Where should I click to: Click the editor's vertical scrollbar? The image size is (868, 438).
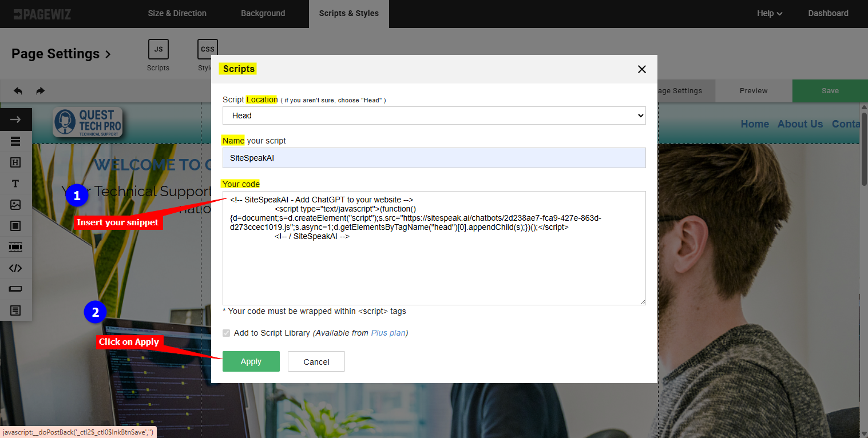864,149
